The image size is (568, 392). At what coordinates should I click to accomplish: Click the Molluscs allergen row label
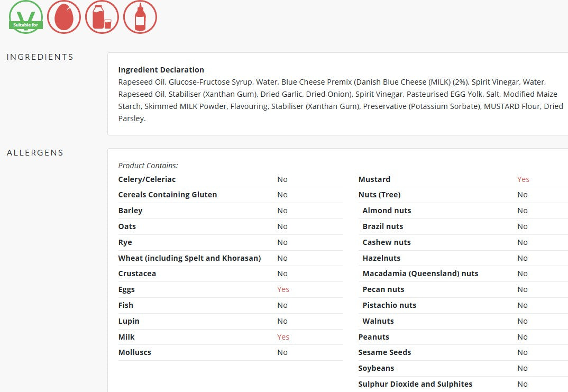coord(134,352)
